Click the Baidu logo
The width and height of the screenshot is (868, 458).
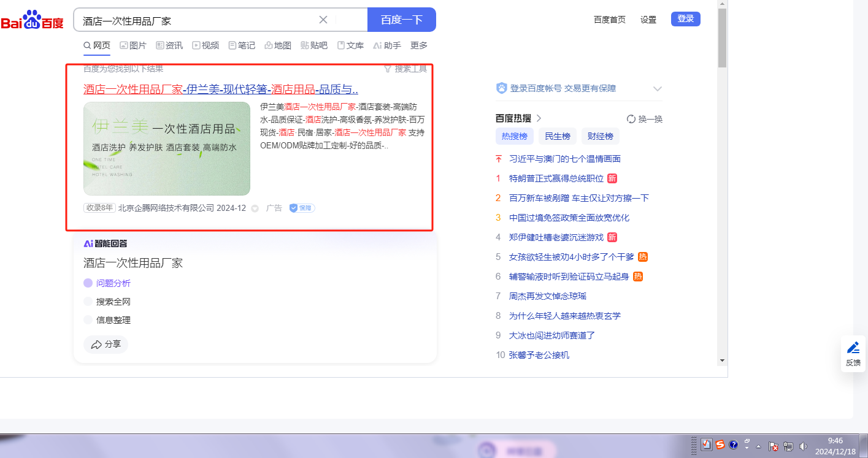pos(32,22)
